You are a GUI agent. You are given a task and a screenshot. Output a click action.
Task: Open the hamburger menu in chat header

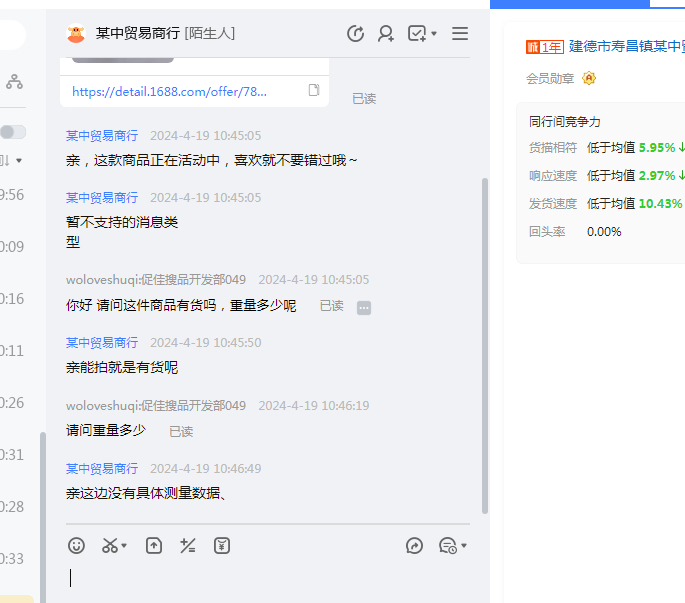[x=460, y=34]
